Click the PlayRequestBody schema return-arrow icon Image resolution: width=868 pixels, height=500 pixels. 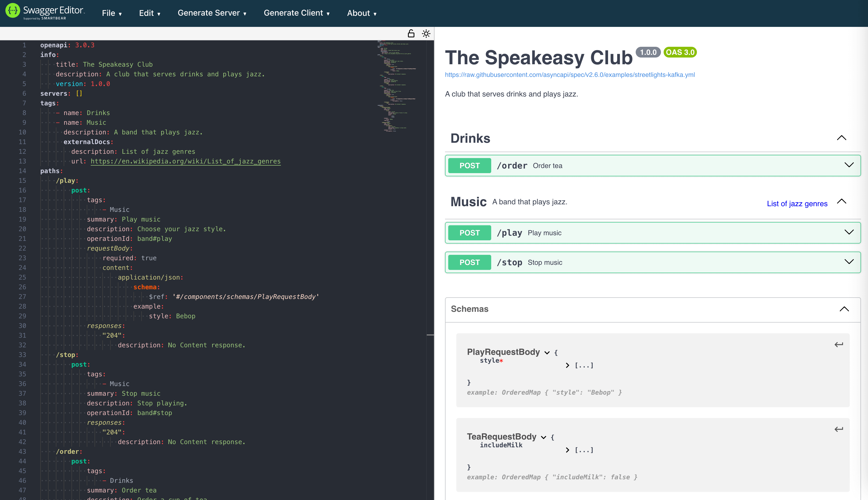coord(838,344)
